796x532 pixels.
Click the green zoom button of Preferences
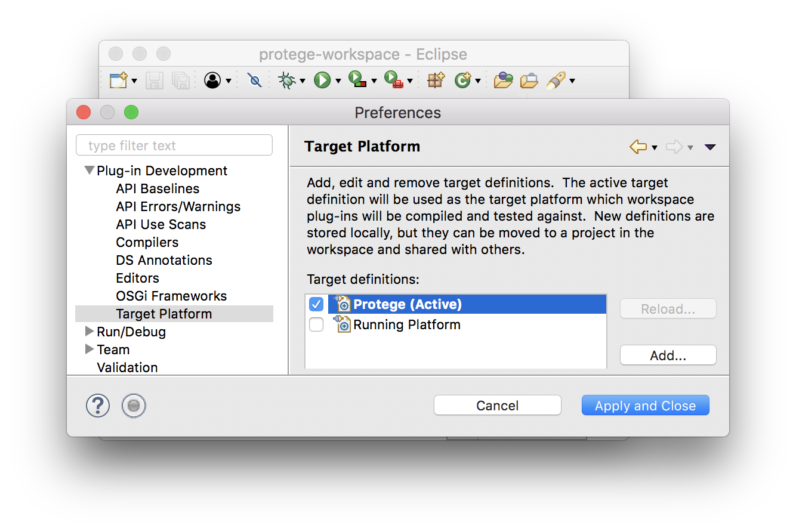131,112
